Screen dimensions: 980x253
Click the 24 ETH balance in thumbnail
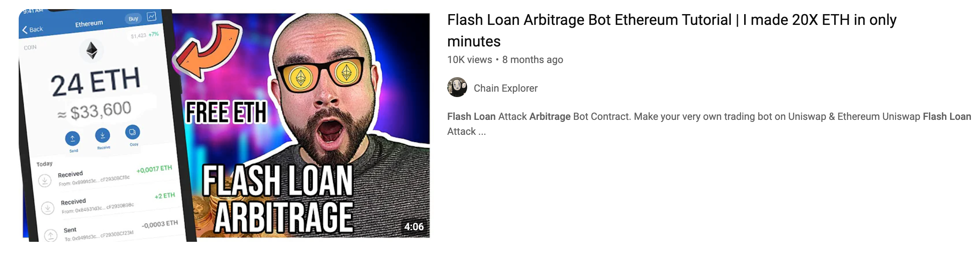click(96, 82)
